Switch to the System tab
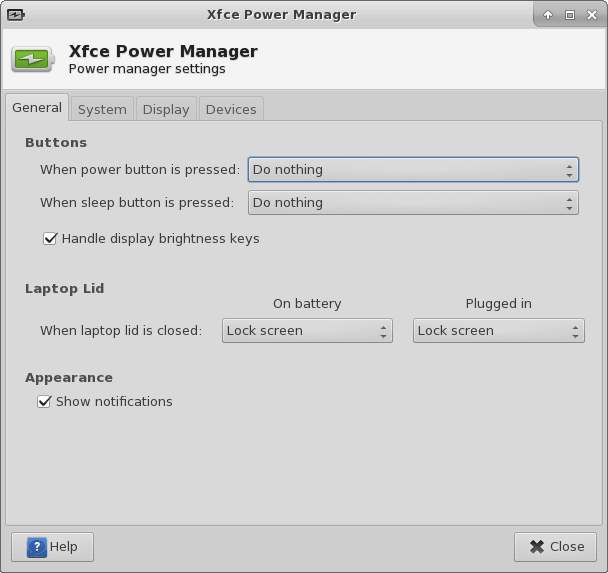Screen dimensions: 608x573 click(x=102, y=109)
